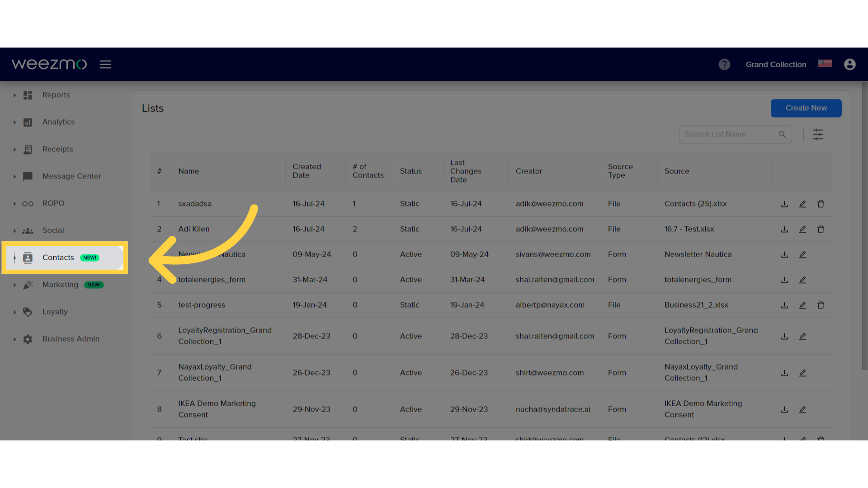Click the adik@weezmo.com creator in the sxadadsa row

coord(549,204)
